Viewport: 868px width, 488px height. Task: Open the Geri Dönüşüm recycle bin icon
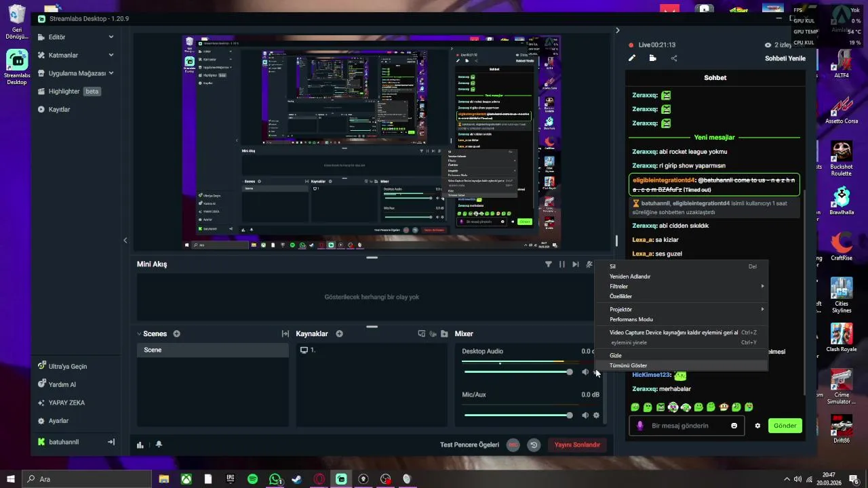point(17,22)
